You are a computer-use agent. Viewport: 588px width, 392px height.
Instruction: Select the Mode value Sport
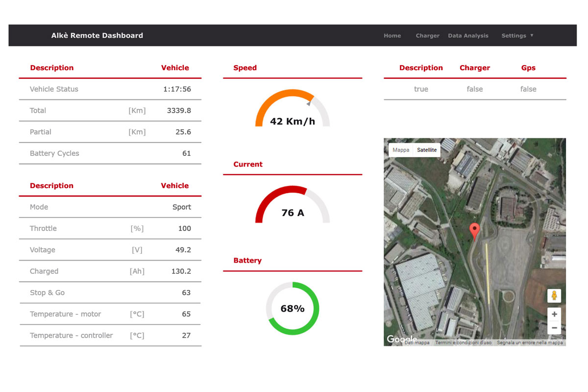click(x=181, y=207)
